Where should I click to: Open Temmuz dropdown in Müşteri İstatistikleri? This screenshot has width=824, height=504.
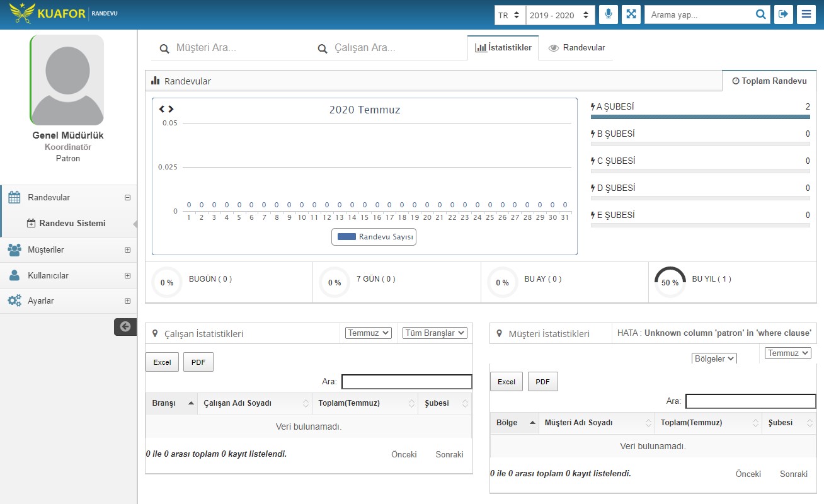(788, 353)
